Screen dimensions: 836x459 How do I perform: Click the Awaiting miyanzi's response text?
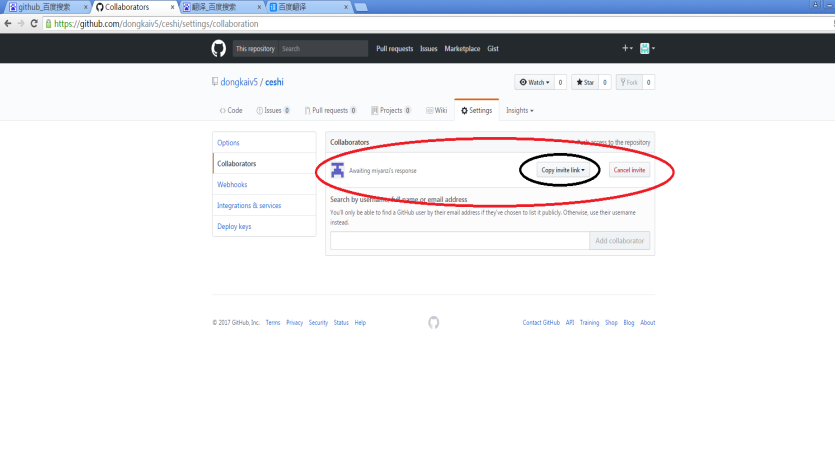383,171
